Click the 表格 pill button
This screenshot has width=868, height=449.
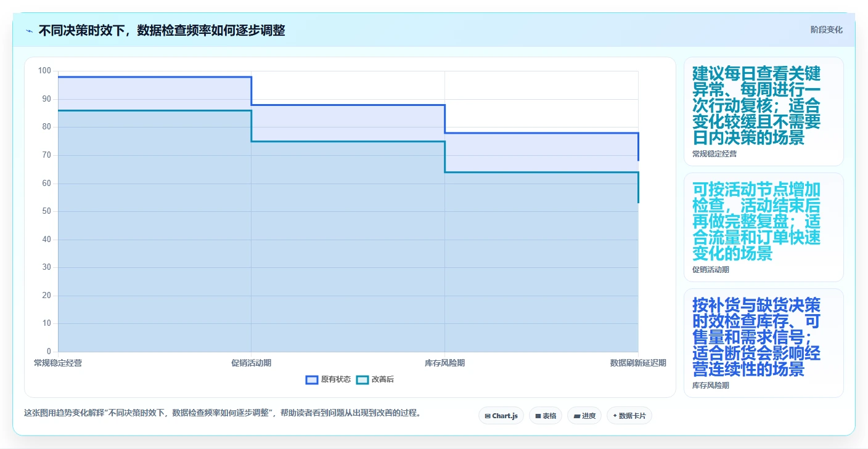coord(546,416)
